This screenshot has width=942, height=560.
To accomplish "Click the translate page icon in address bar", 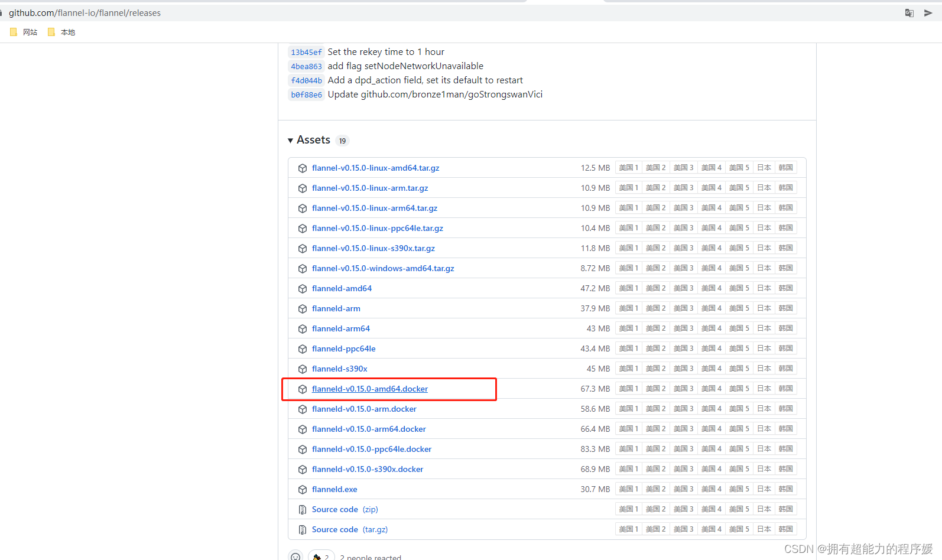I will [909, 13].
